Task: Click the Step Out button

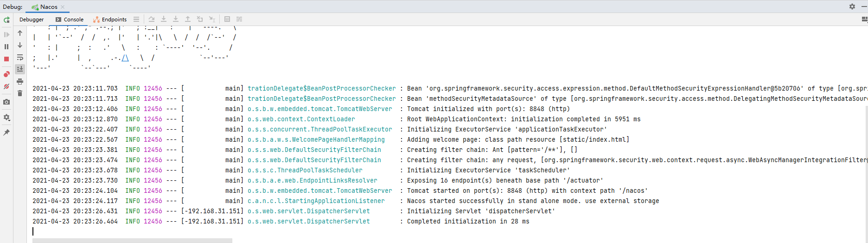Action: [x=188, y=19]
